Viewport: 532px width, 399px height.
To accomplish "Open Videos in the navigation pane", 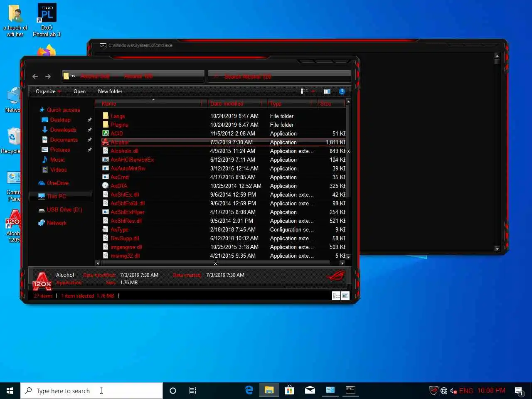I will 58,170.
